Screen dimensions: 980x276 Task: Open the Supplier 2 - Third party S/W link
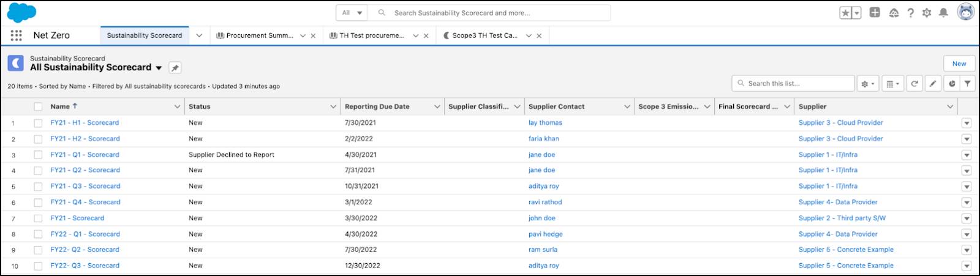point(842,218)
